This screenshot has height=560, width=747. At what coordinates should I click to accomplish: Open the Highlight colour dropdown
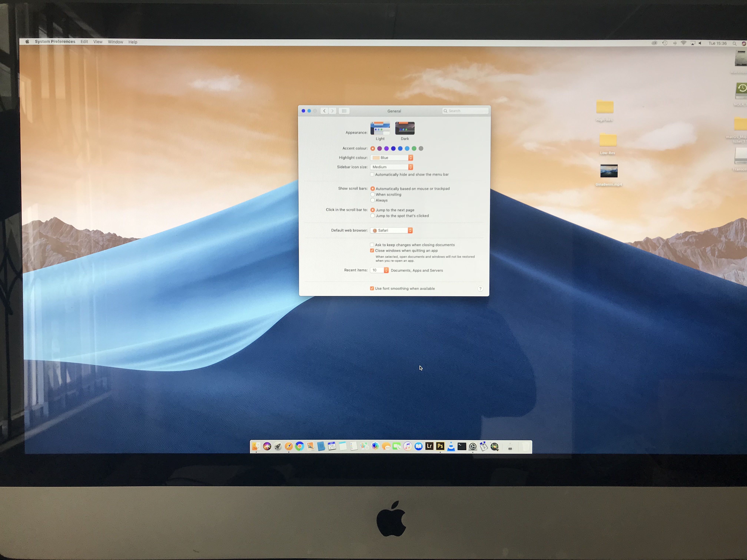392,158
